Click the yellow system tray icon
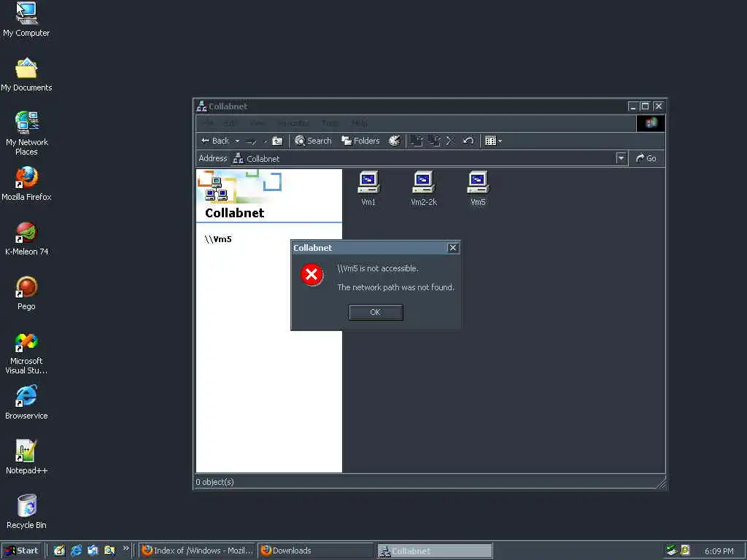The image size is (747, 560). pos(685,551)
